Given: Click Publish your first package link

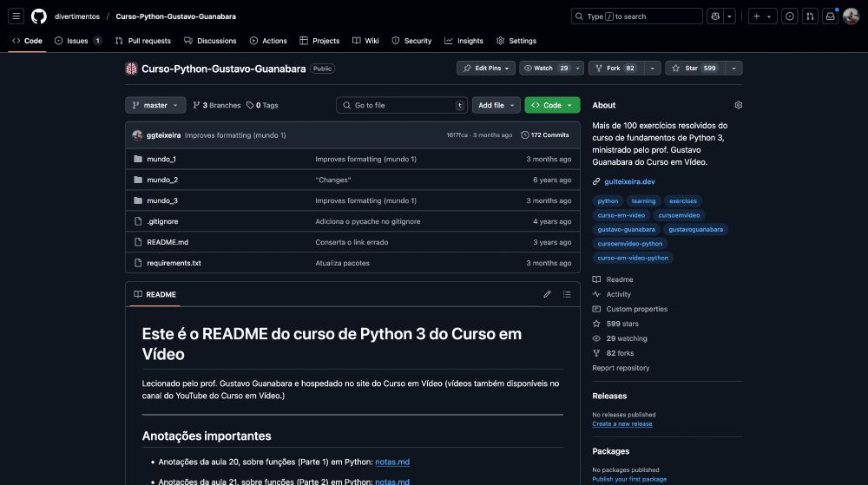Looking at the screenshot, I should tap(629, 480).
